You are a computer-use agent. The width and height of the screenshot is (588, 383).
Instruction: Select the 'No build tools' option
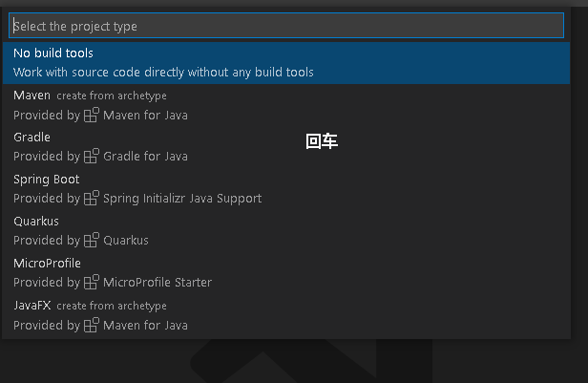point(53,53)
